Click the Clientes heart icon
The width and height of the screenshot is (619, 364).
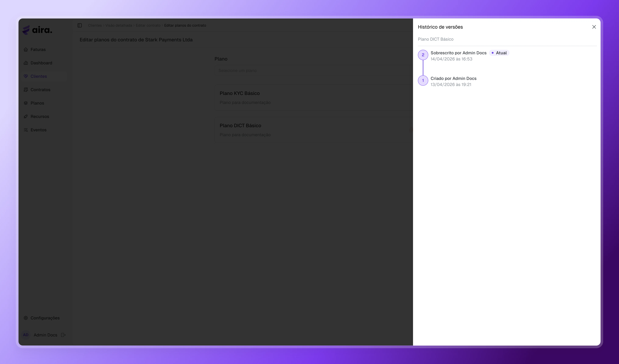tap(26, 76)
